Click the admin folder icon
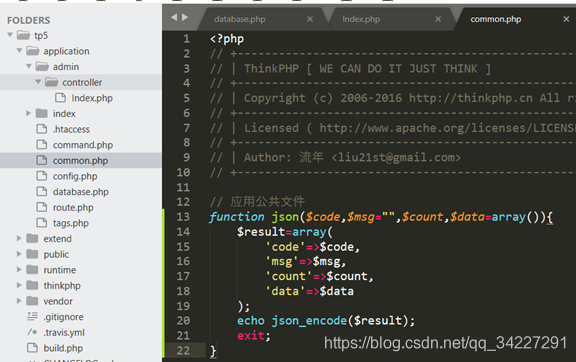The width and height of the screenshot is (576, 362). 42,67
